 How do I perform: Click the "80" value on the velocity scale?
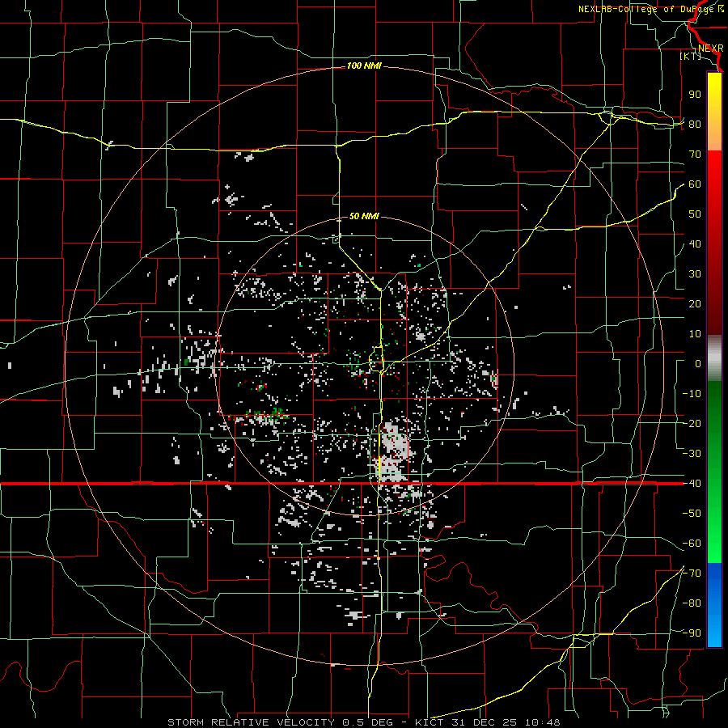click(695, 125)
